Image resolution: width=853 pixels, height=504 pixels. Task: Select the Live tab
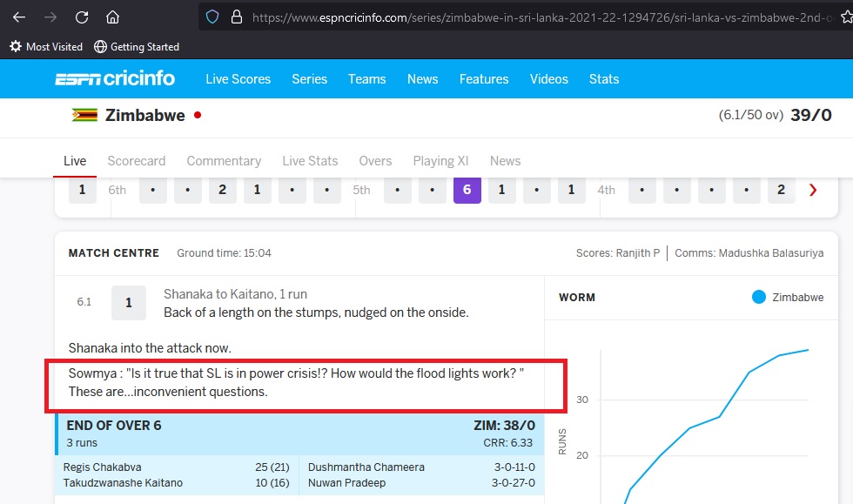75,161
